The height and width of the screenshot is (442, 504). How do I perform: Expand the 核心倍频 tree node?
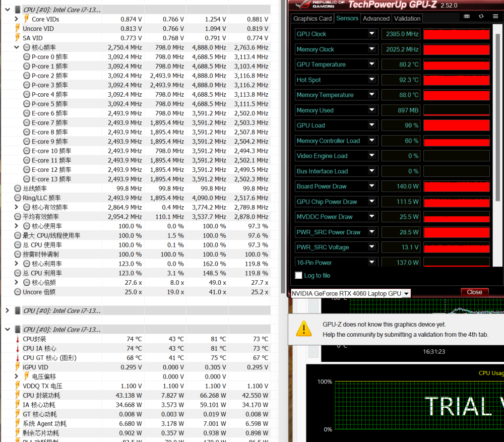click(17, 283)
